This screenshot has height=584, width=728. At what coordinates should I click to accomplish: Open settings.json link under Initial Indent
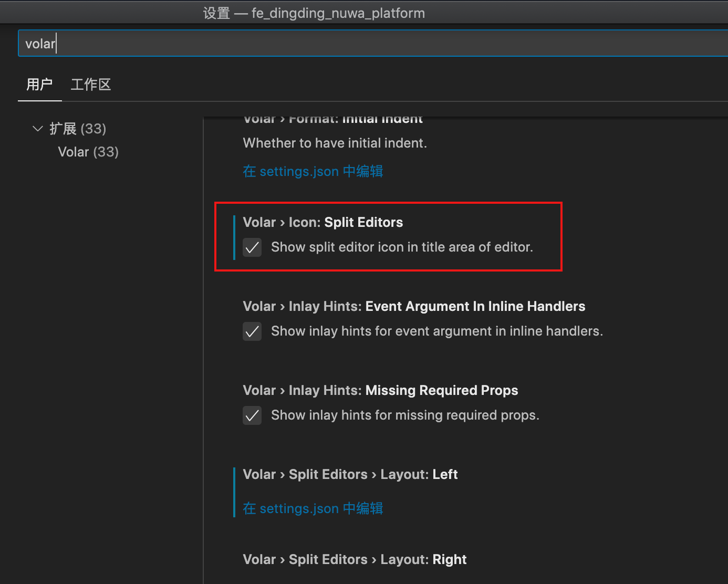point(313,171)
